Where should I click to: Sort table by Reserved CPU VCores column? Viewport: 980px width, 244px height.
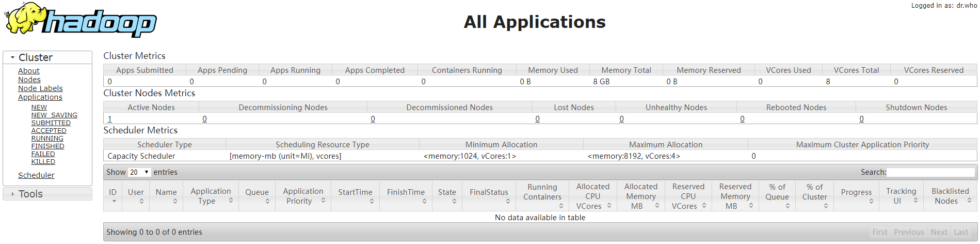click(688, 195)
